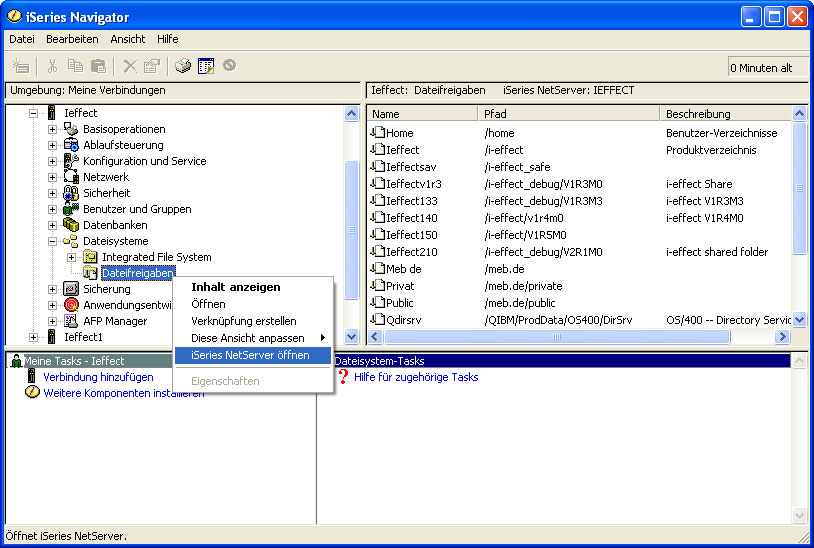Expand the Basisoperationen tree node
The height and width of the screenshot is (548, 814).
(53, 129)
